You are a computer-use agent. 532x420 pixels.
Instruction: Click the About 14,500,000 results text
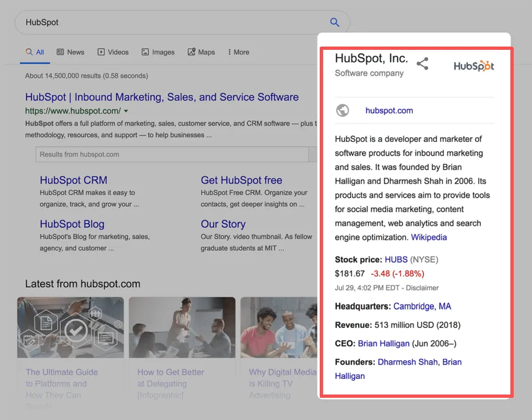pos(86,76)
